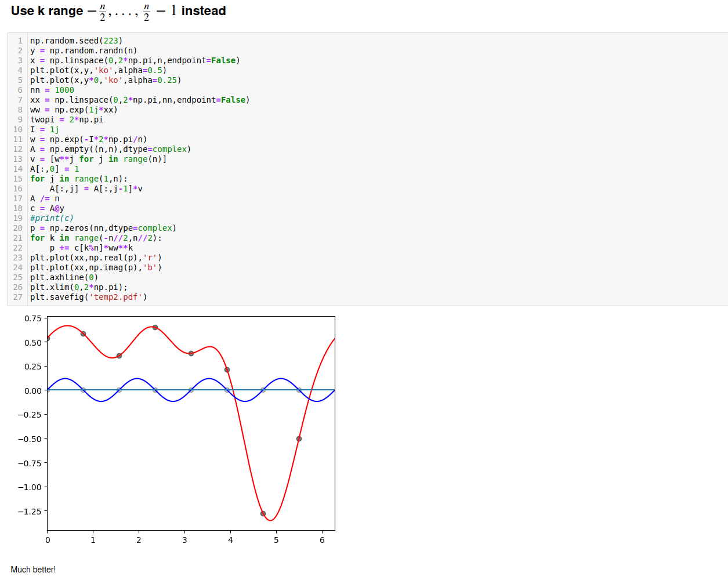Click the plt.savefig('temp2.pdf') line
This screenshot has height=580, width=728.
88,297
